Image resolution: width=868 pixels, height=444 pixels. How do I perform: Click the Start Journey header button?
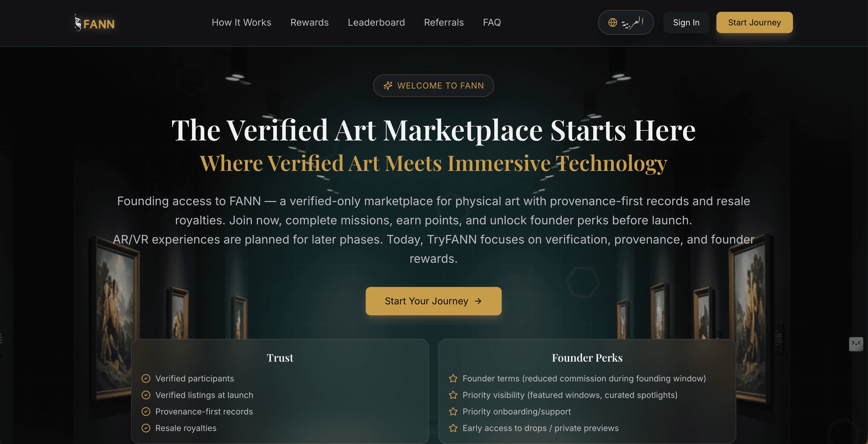click(x=754, y=22)
